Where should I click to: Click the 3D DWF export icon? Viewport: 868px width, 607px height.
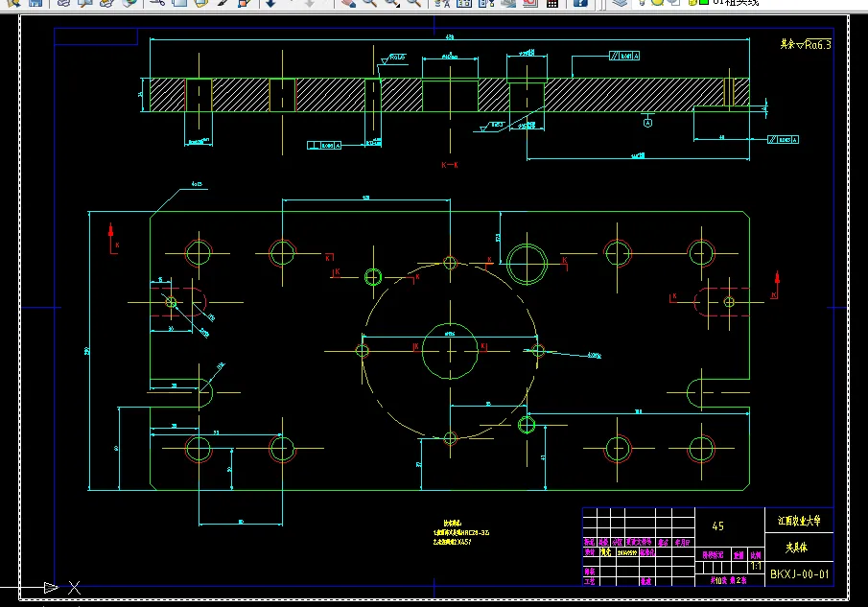(129, 3)
